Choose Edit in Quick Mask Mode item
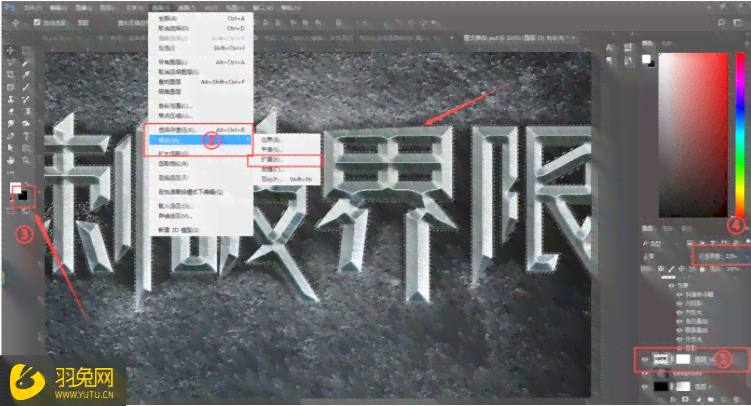 201,192
